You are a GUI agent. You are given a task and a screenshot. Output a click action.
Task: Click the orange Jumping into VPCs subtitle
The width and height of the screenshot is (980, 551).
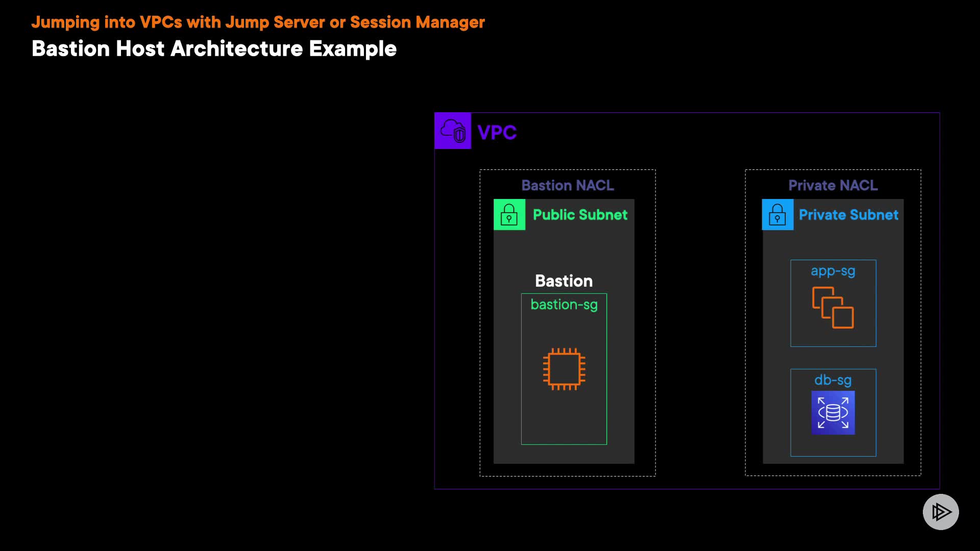(258, 22)
